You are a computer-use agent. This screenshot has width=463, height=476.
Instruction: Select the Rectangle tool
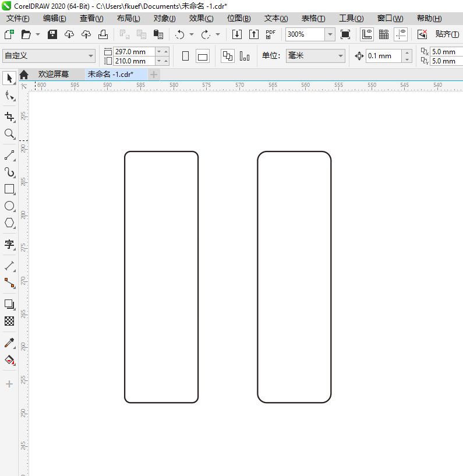click(x=9, y=189)
